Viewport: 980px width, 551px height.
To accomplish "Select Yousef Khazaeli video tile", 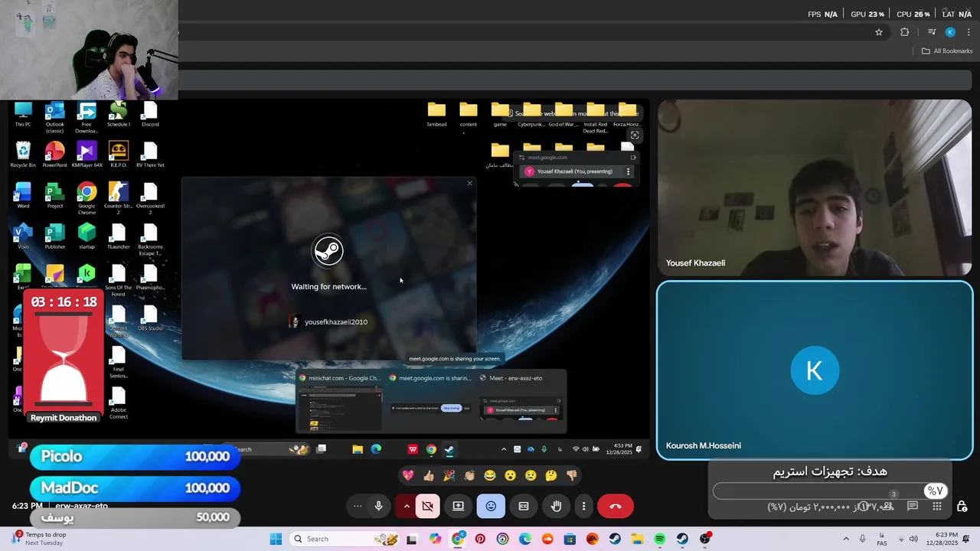I will [815, 187].
